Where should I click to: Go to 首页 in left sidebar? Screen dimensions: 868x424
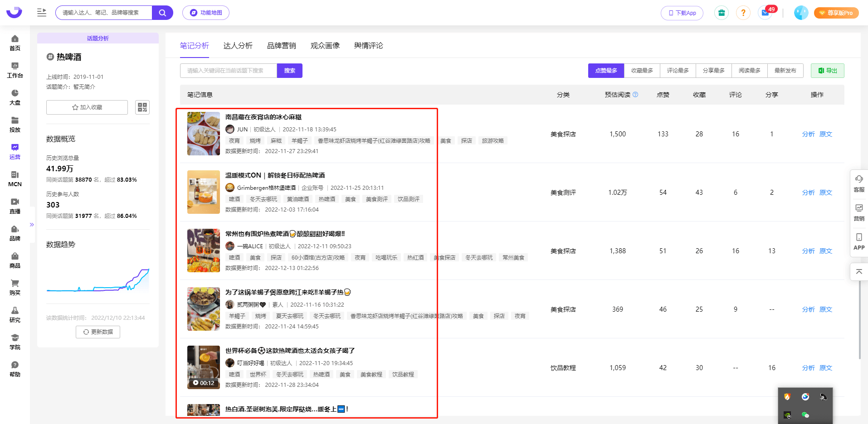[x=15, y=43]
